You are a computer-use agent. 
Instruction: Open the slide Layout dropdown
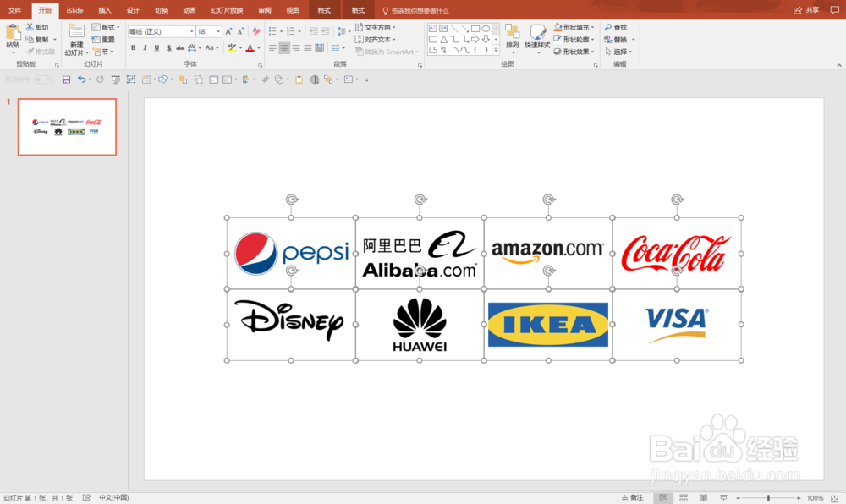pos(106,27)
